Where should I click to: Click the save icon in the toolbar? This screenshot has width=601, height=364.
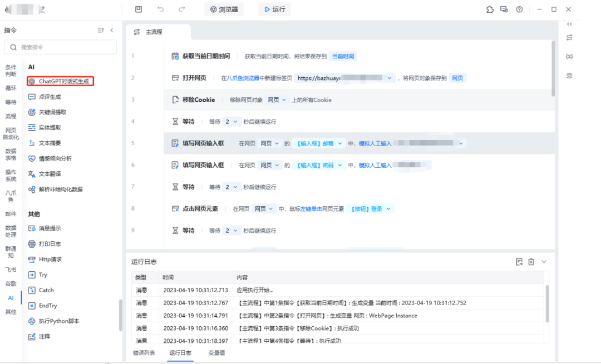point(139,9)
